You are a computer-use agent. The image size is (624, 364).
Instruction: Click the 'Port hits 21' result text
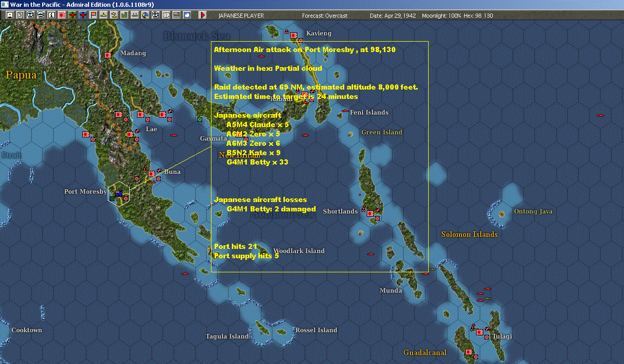point(235,246)
